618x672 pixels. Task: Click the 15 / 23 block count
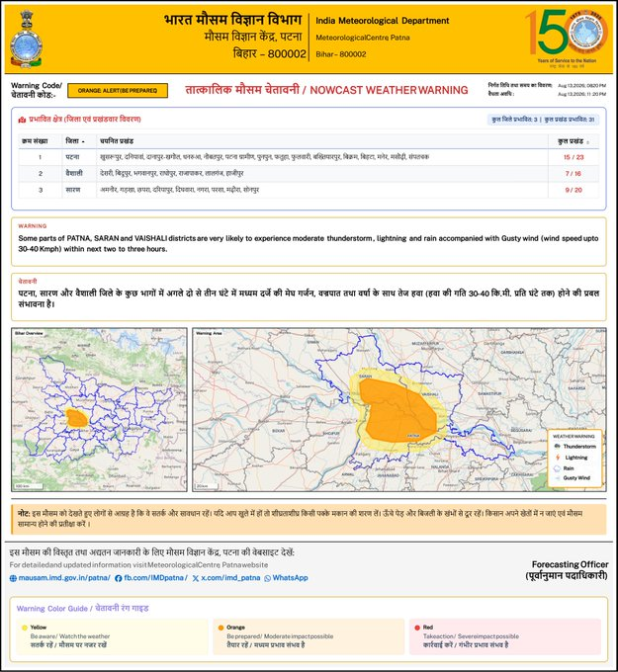(574, 157)
